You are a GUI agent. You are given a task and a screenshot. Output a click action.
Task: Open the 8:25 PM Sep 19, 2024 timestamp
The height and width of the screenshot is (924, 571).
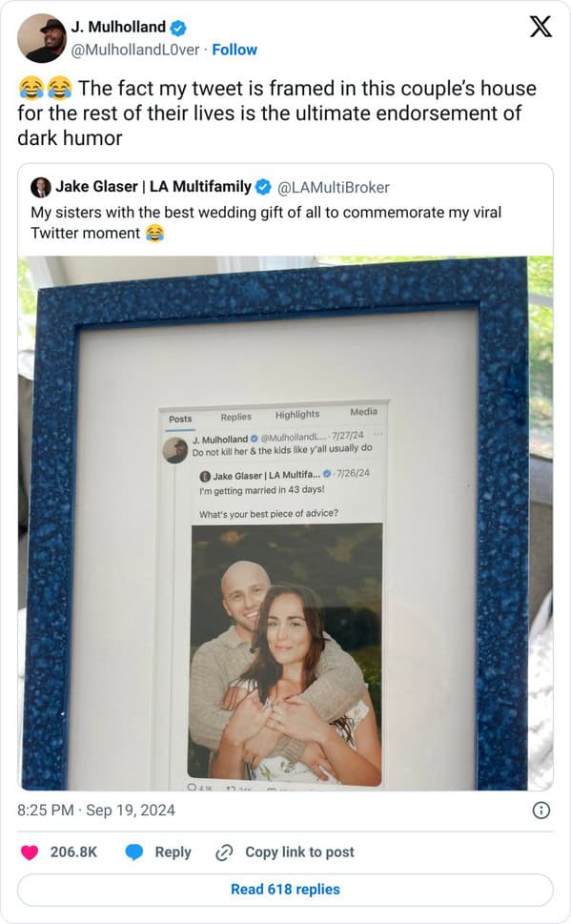(96, 811)
